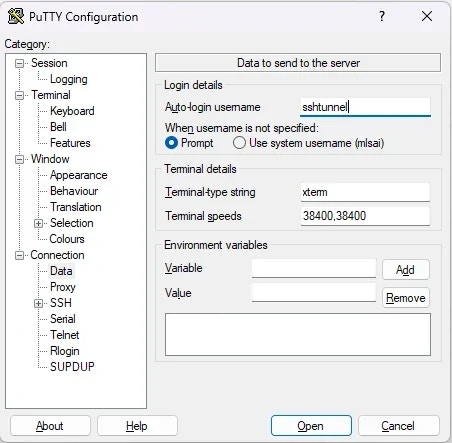The width and height of the screenshot is (452, 443).
Task: Open the Logging category
Action: tap(69, 79)
